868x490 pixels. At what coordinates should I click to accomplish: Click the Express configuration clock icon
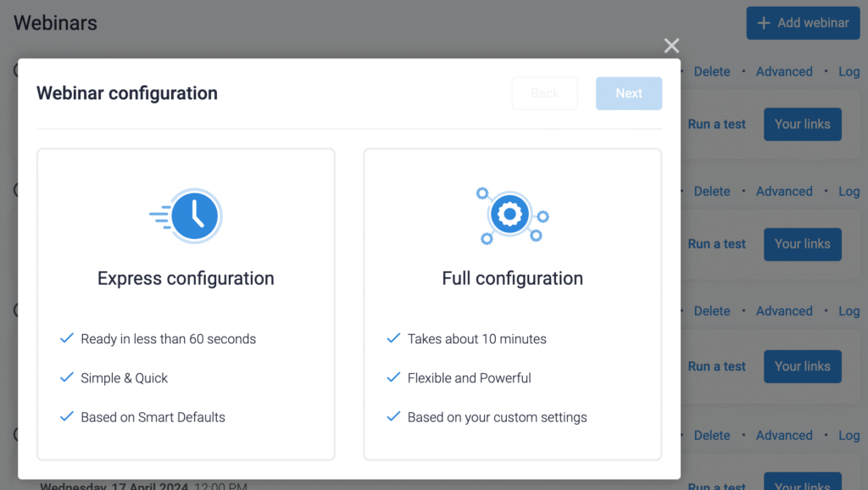(x=186, y=216)
